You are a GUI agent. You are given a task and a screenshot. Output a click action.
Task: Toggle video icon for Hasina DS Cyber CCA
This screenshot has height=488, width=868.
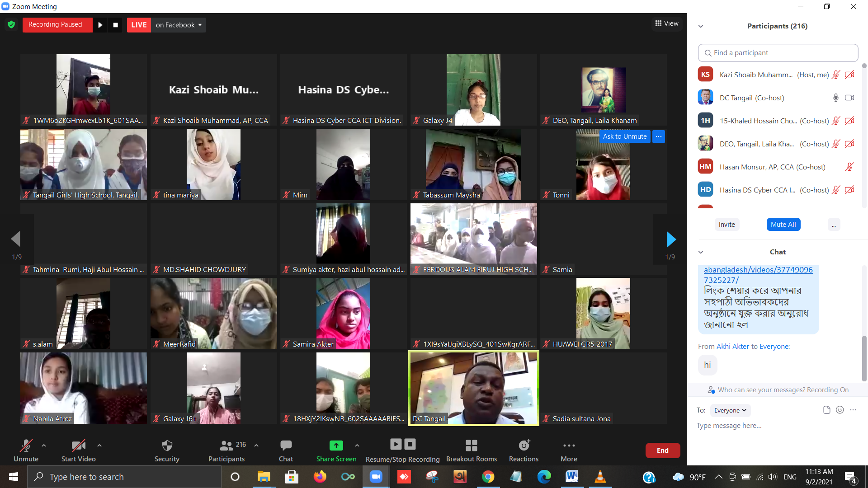[x=850, y=190]
